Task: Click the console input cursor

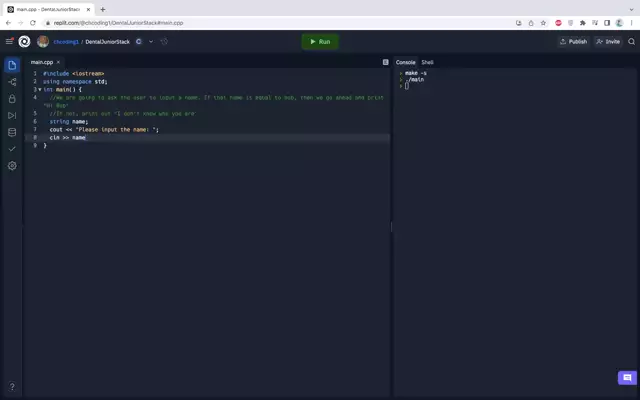Action: click(407, 86)
